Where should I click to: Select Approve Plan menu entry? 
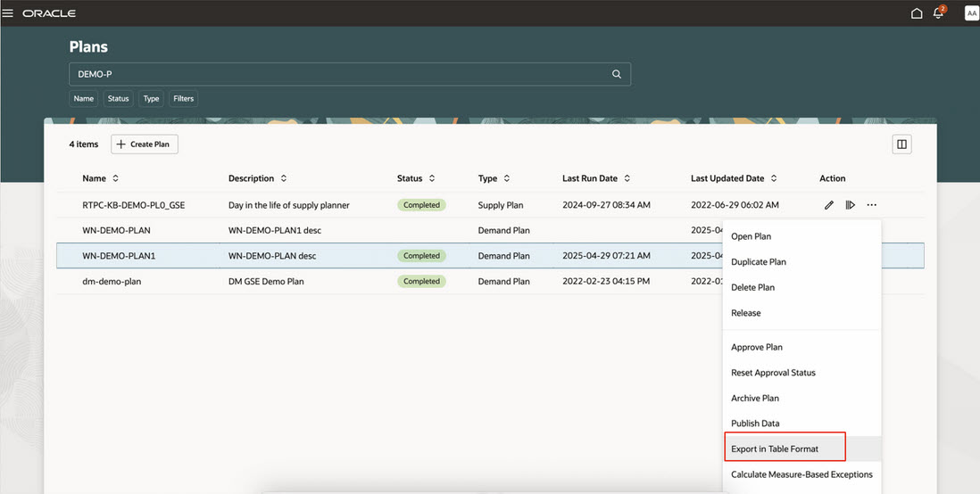point(801,347)
